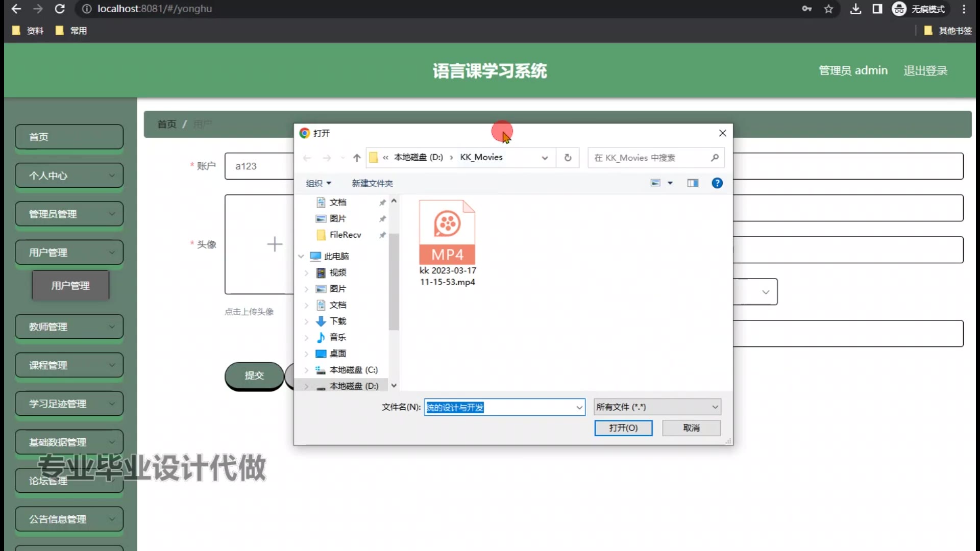This screenshot has width=980, height=551.
Task: Click the change view mode icon
Action: pos(656,183)
